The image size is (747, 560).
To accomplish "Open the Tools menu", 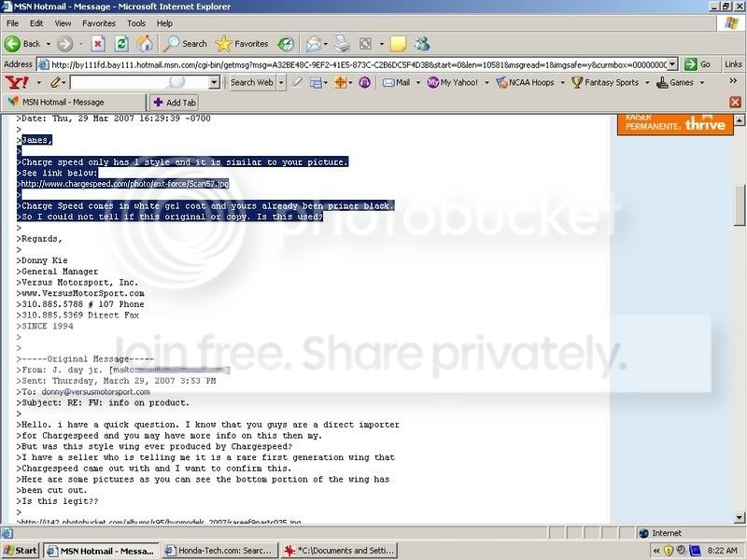I will (x=135, y=22).
